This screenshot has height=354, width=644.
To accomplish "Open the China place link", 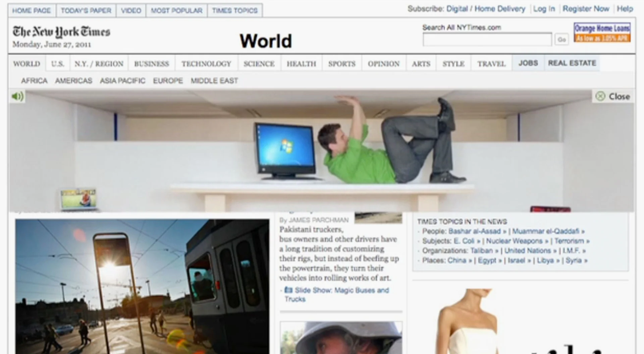I will pyautogui.click(x=460, y=260).
